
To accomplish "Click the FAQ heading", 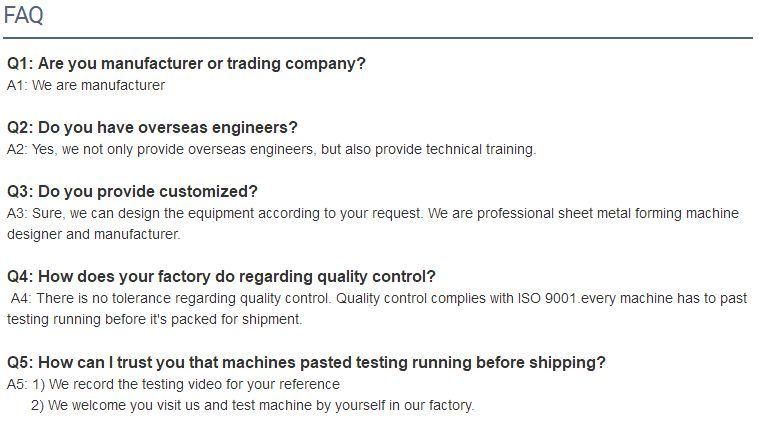I will 23,15.
